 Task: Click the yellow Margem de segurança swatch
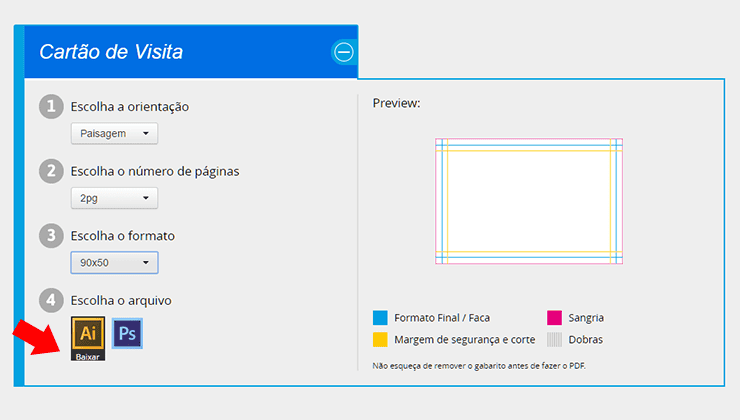[x=380, y=339]
